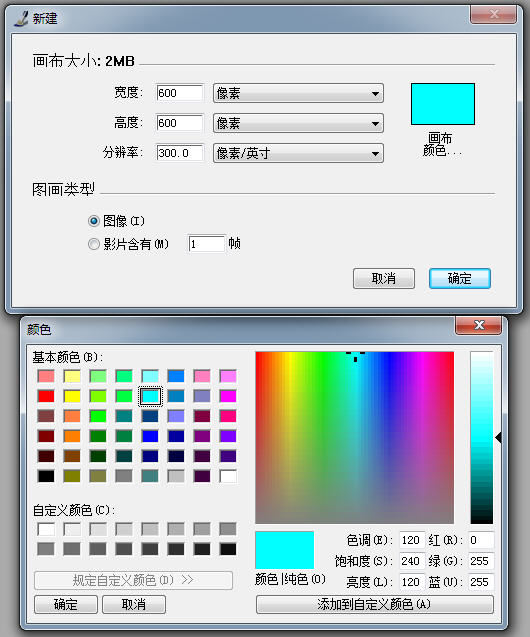Click 确定 in the 新建 dialog
This screenshot has height=637, width=530.
pos(460,279)
